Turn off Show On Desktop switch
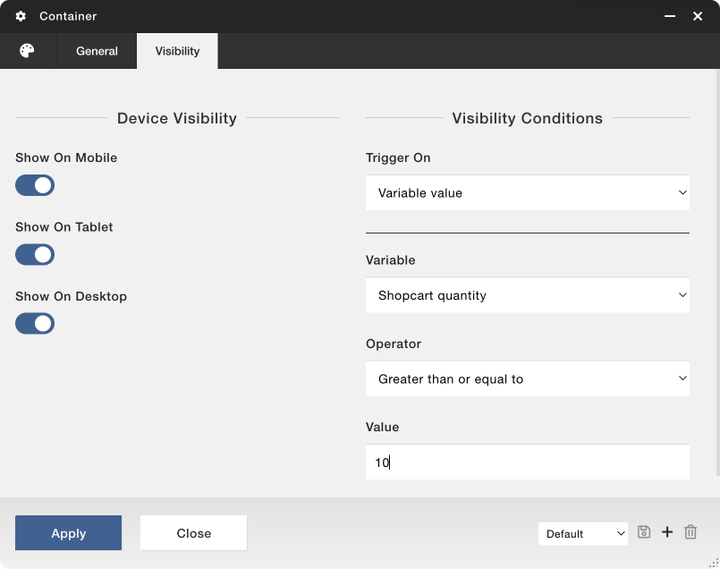Viewport: 720px width, 569px height. [x=35, y=324]
